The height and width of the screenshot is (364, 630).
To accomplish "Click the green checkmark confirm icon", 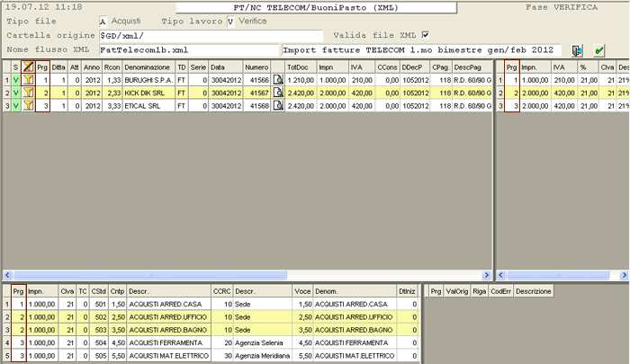I will pyautogui.click(x=599, y=50).
